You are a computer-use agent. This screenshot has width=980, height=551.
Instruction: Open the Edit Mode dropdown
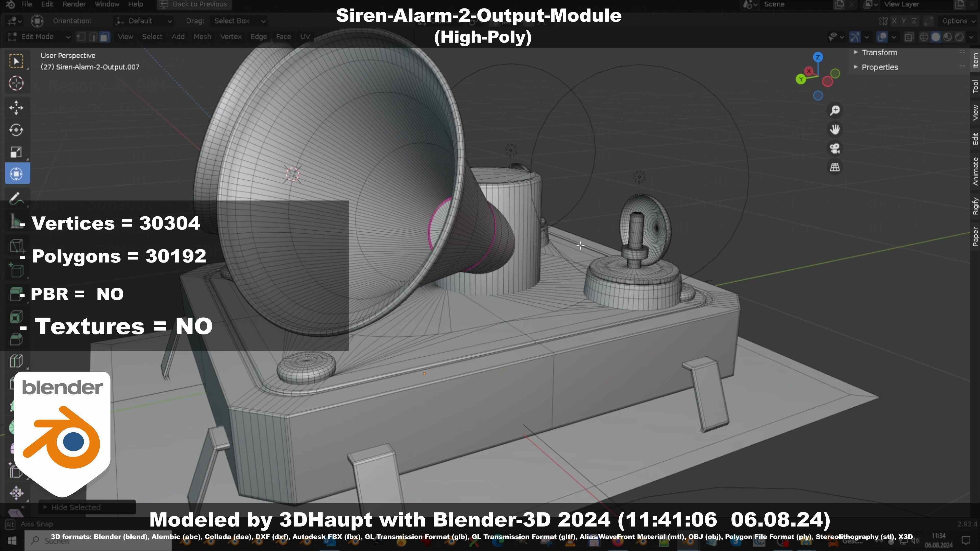click(x=39, y=36)
